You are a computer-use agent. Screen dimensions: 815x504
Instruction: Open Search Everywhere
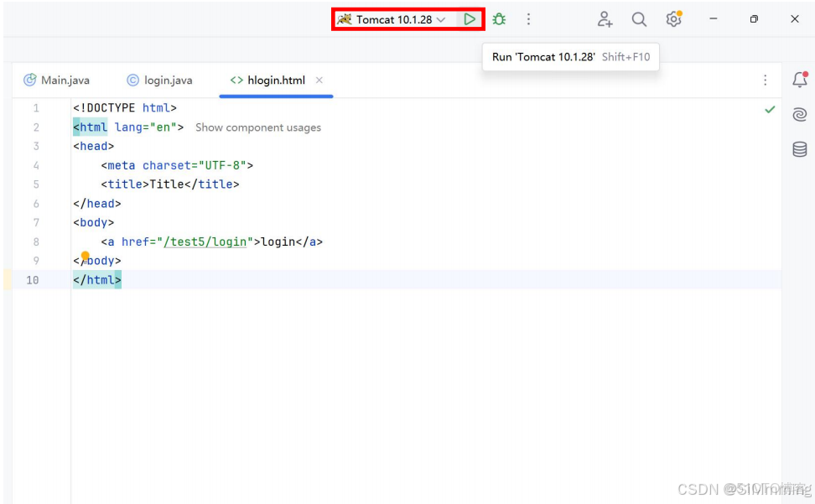[639, 18]
